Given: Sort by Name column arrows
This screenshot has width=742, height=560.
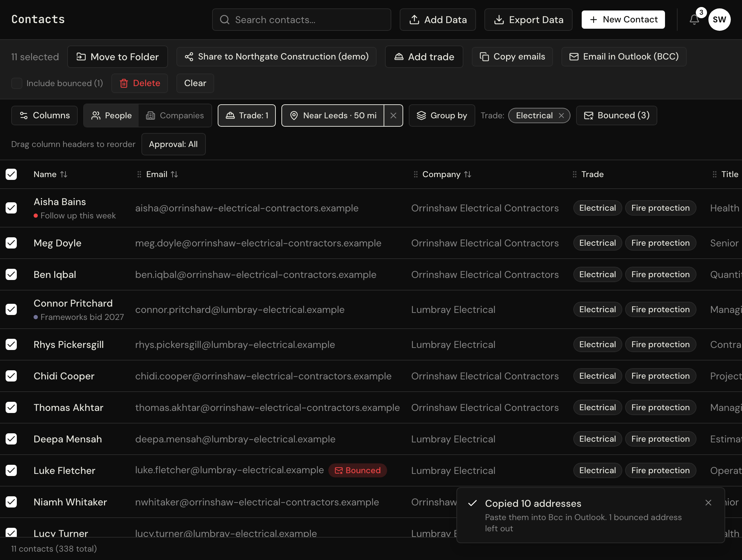Looking at the screenshot, I should tap(64, 174).
